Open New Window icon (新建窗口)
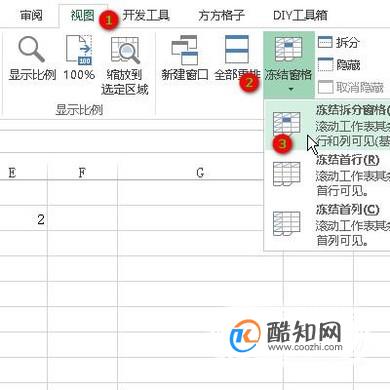 tap(184, 50)
